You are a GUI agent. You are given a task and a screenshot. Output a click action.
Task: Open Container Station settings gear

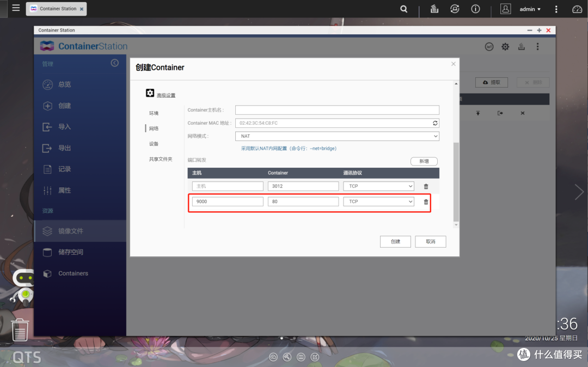505,47
